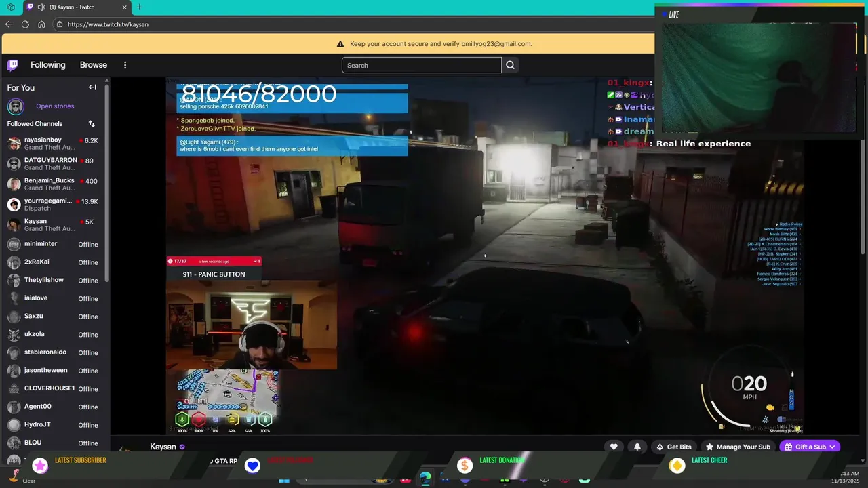Reload the Twitch page
The width and height of the screenshot is (868, 488).
pos(25,24)
